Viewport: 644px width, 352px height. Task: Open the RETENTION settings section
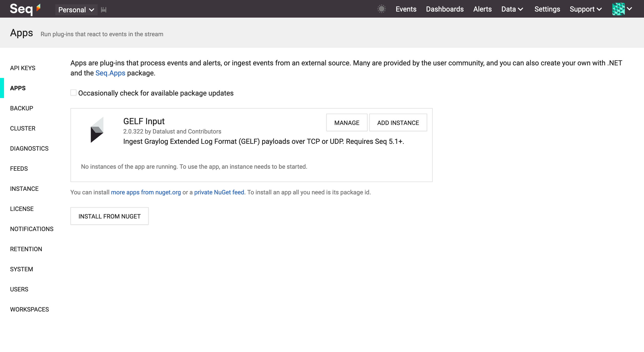pos(26,249)
